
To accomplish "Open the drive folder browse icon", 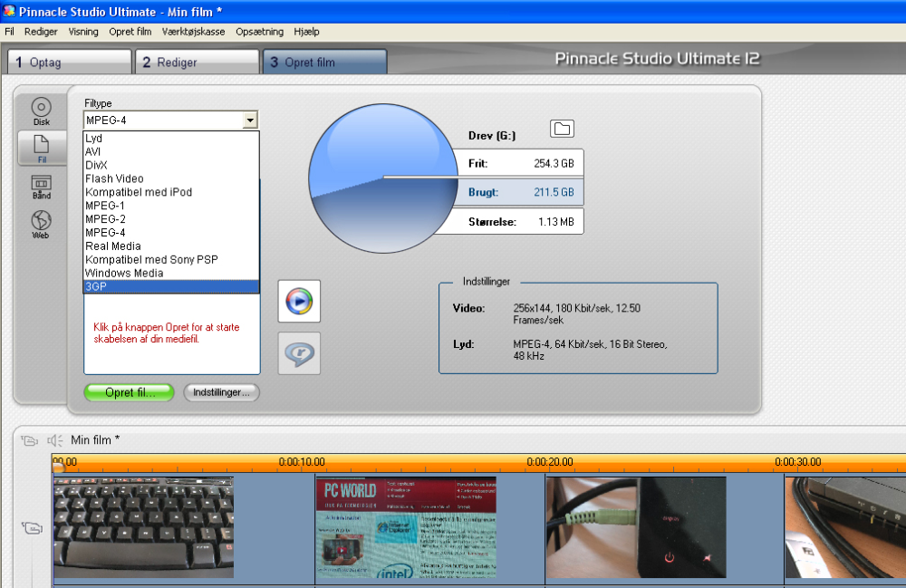I will 562,129.
